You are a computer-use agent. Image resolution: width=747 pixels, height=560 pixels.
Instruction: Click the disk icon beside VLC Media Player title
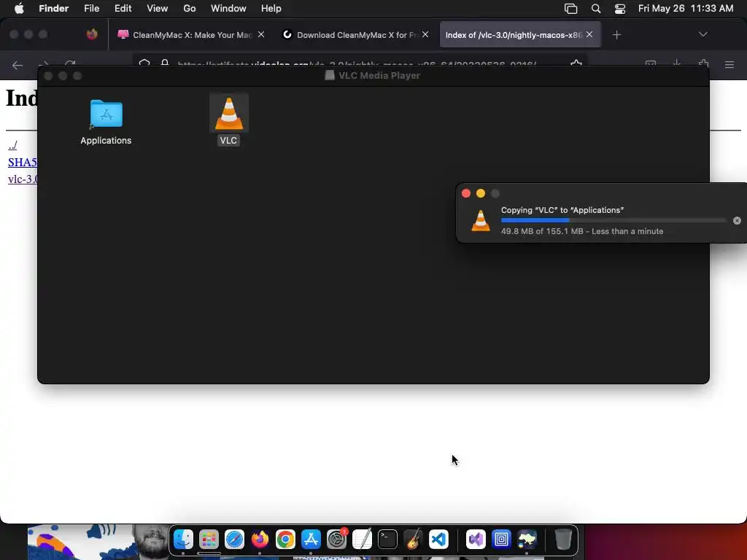pos(329,75)
